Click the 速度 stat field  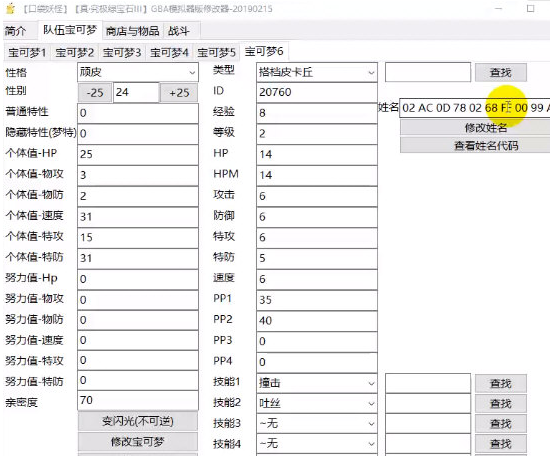pyautogui.click(x=317, y=279)
